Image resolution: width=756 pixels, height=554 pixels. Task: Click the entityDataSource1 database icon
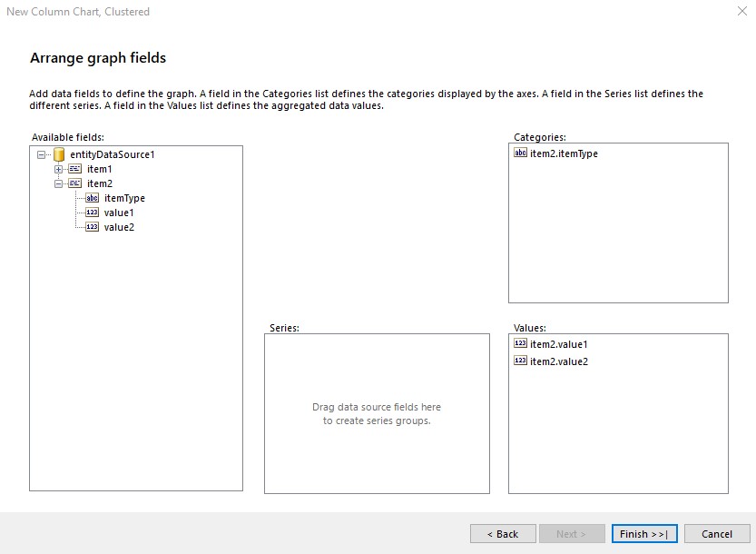[x=59, y=154]
